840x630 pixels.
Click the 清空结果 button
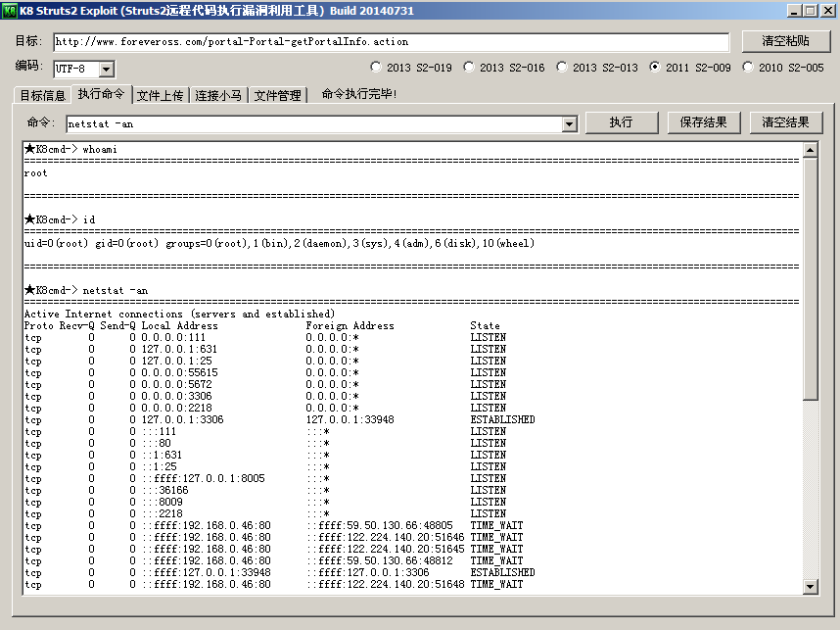[x=785, y=122]
